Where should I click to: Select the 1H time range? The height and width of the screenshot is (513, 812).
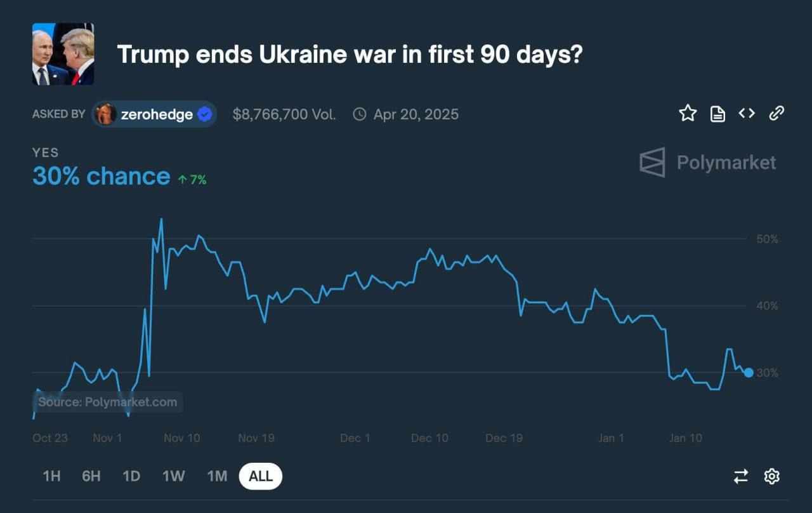pos(51,476)
